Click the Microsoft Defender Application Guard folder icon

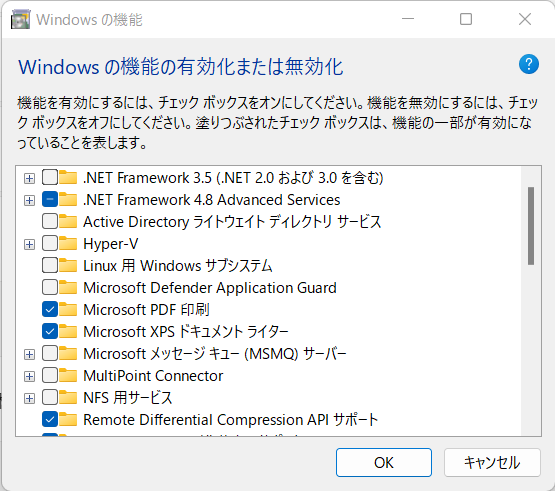pyautogui.click(x=68, y=287)
